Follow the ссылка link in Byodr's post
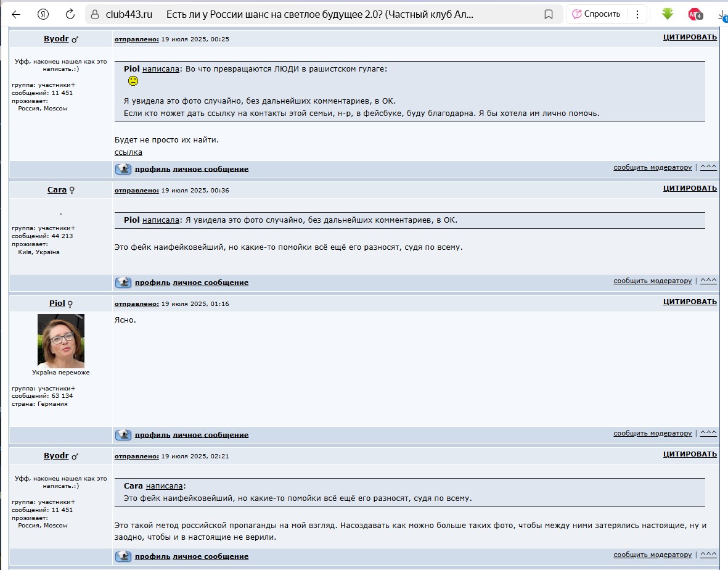 [128, 152]
